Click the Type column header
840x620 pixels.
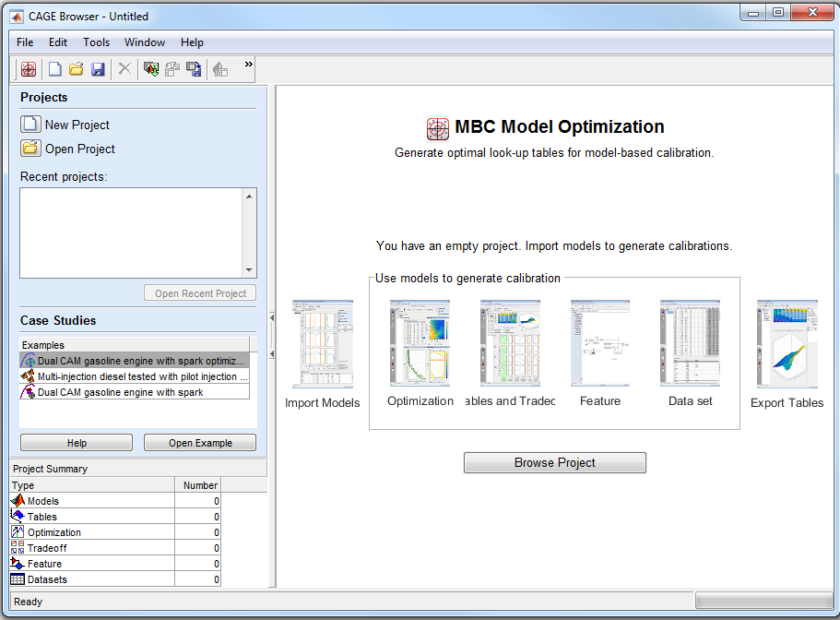tap(92, 485)
